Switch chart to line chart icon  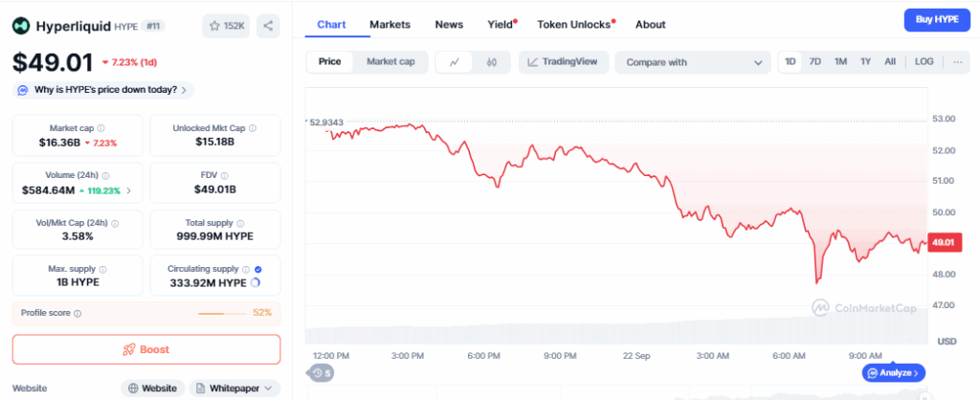pyautogui.click(x=455, y=62)
